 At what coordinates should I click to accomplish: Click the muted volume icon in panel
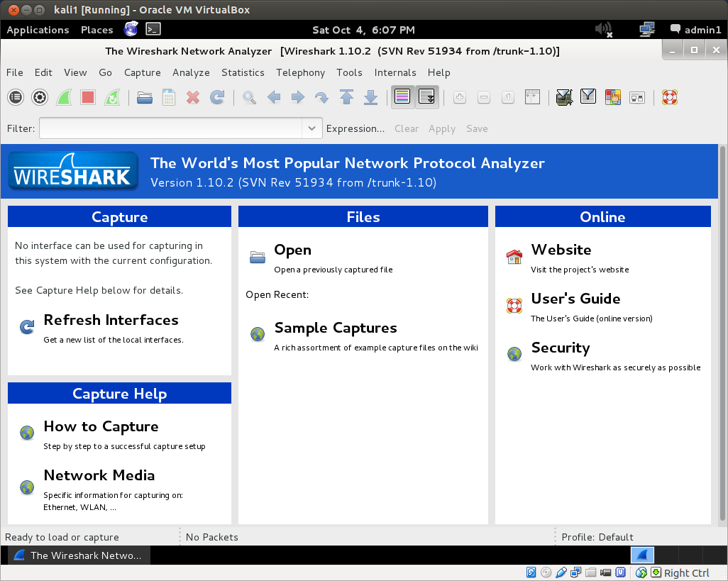point(604,30)
